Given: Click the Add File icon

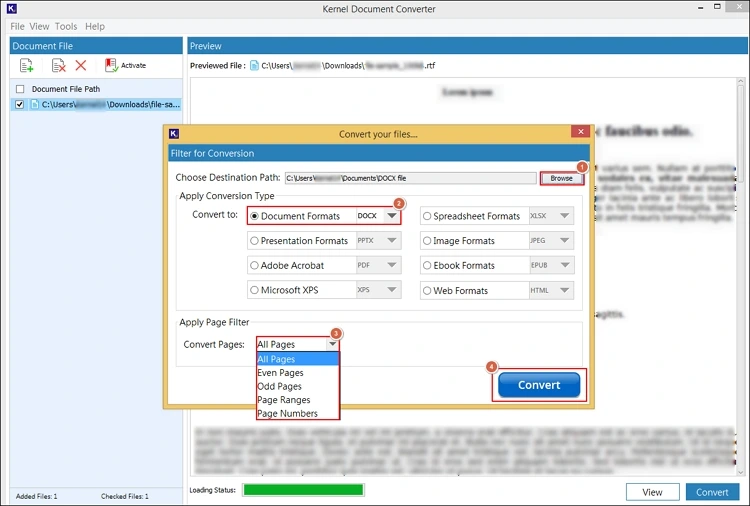Looking at the screenshot, I should point(27,66).
